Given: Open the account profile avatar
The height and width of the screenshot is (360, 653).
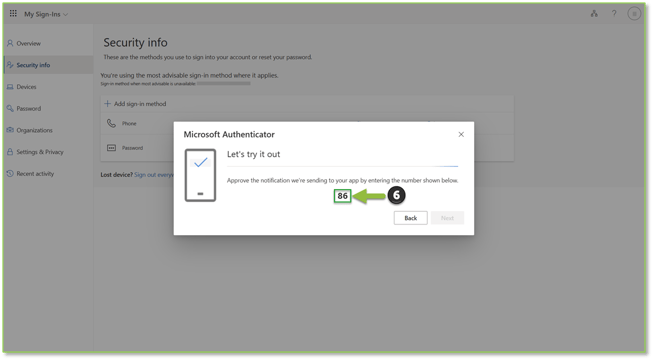Looking at the screenshot, I should pos(634,14).
